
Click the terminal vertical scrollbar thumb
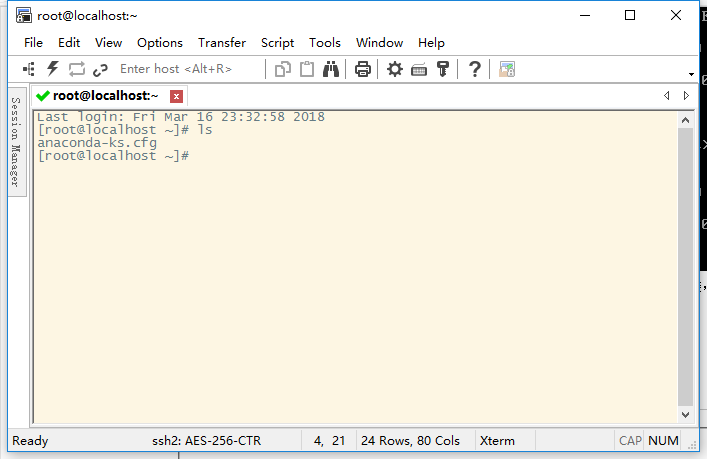click(x=685, y=267)
